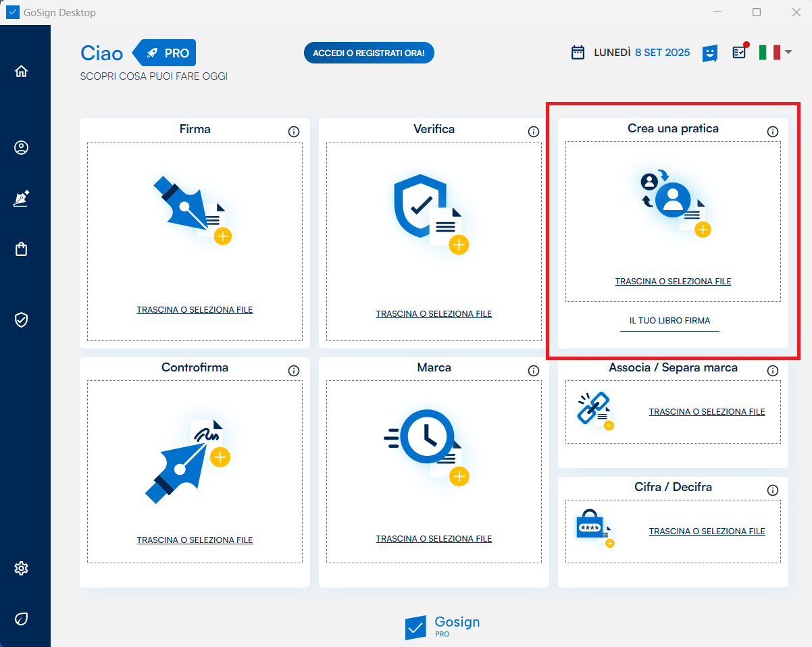Click the calendar icon beside the date
This screenshot has width=812, height=647.
point(578,53)
